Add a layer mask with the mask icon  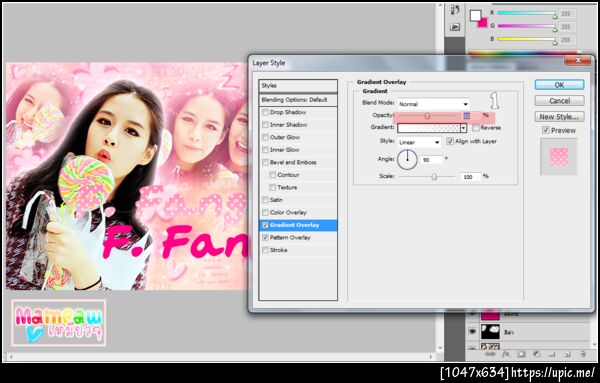click(x=521, y=355)
